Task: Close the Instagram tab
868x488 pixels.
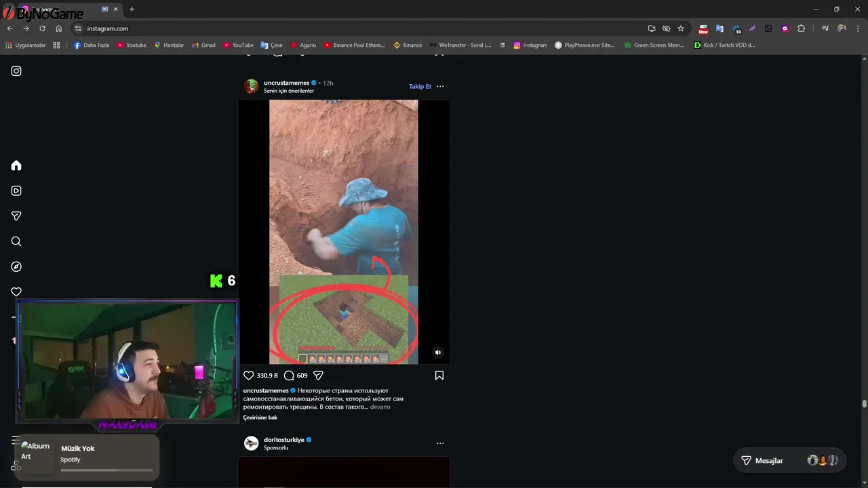Action: coord(116,9)
